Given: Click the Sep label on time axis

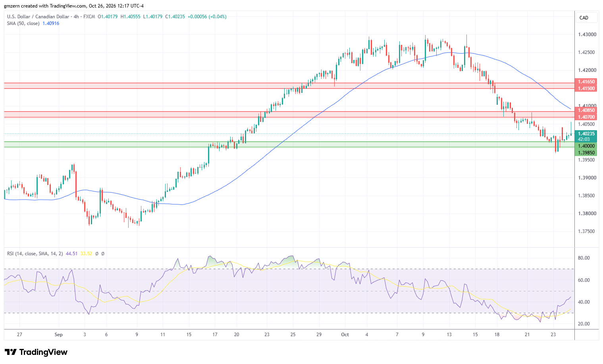Looking at the screenshot, I should coord(59,335).
